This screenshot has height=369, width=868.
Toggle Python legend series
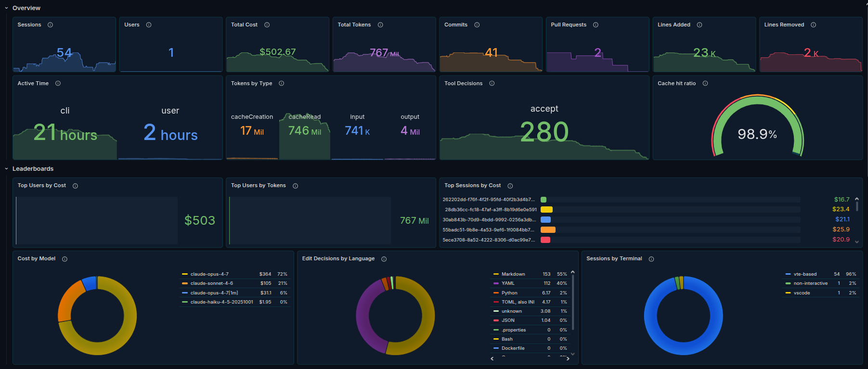509,293
